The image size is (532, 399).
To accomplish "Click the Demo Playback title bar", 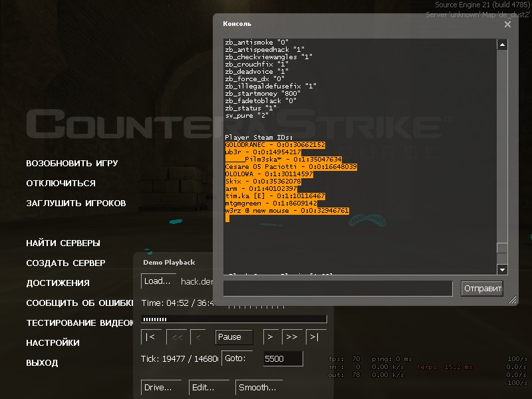I will pyautogui.click(x=173, y=262).
